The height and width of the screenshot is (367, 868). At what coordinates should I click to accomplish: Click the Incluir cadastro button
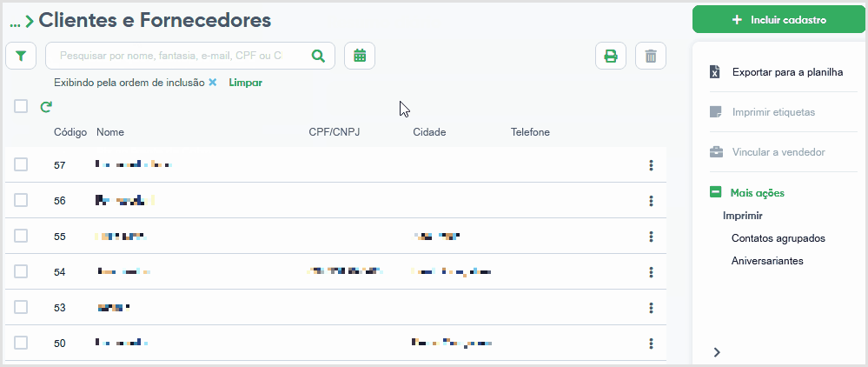click(x=779, y=20)
